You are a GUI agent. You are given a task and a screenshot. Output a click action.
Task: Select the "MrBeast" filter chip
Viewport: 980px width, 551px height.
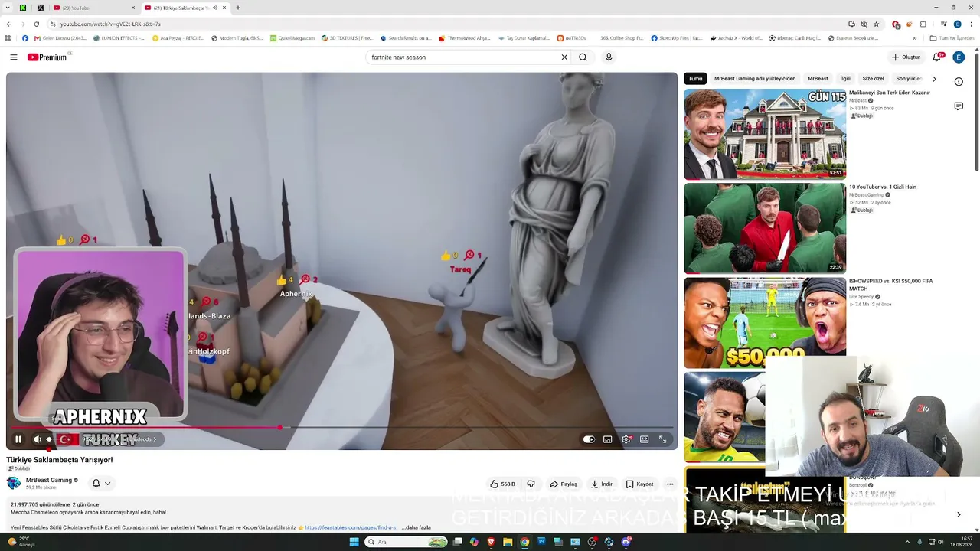(818, 79)
